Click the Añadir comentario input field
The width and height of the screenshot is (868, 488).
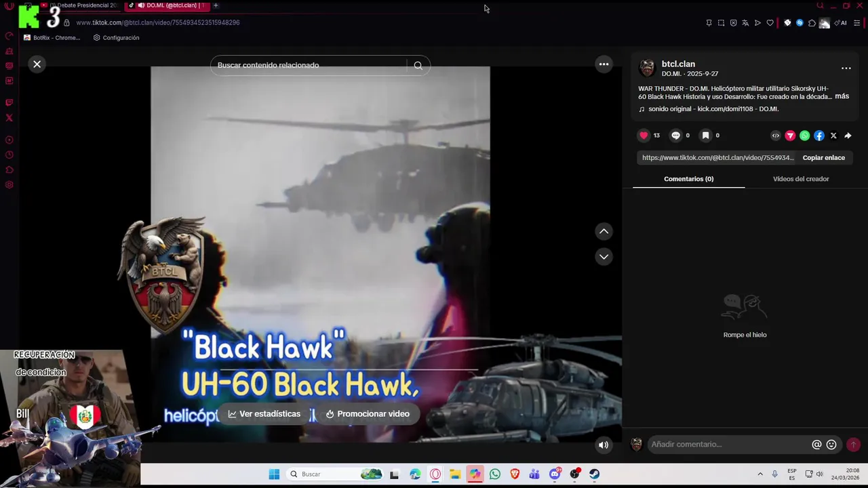(729, 445)
